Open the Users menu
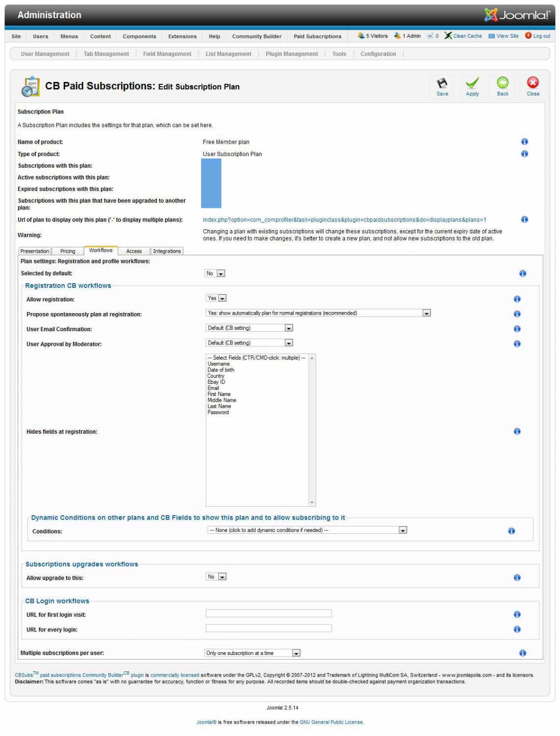Viewport: 560px width, 736px height. 41,36
